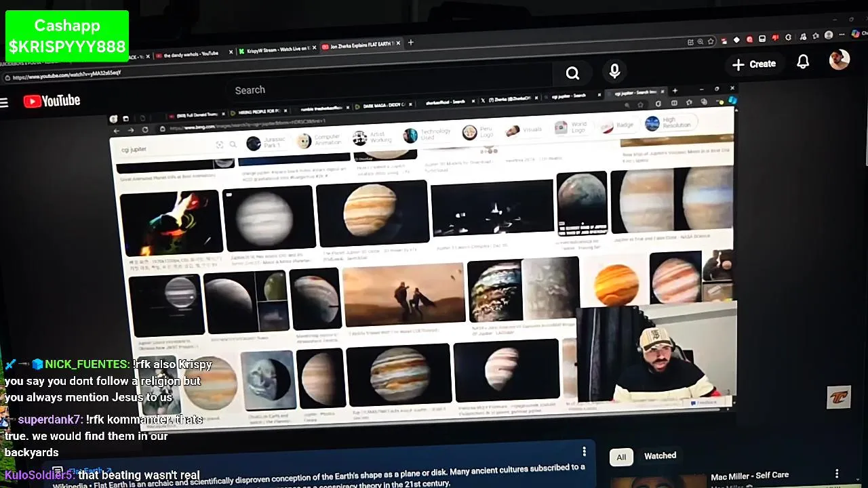Image resolution: width=868 pixels, height=488 pixels.
Task: Click the visual search camera icon in Bing
Action: pos(219,145)
